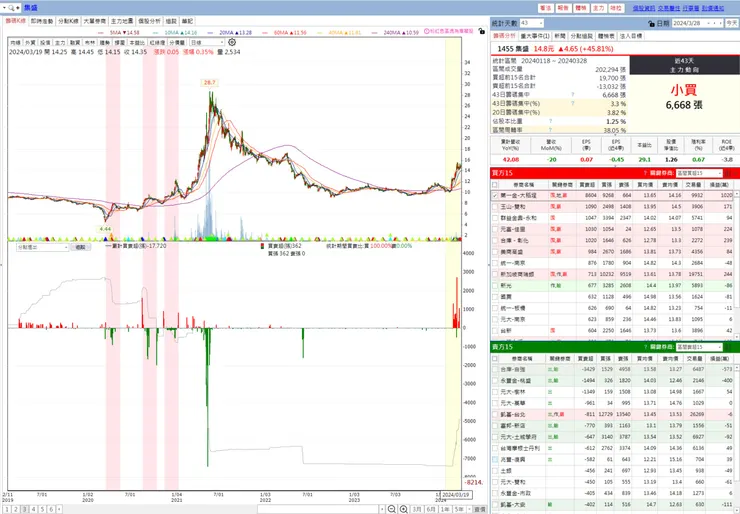Click the magnifier search icon beside 集盛
This screenshot has height=514, width=740.
[x=11, y=8]
